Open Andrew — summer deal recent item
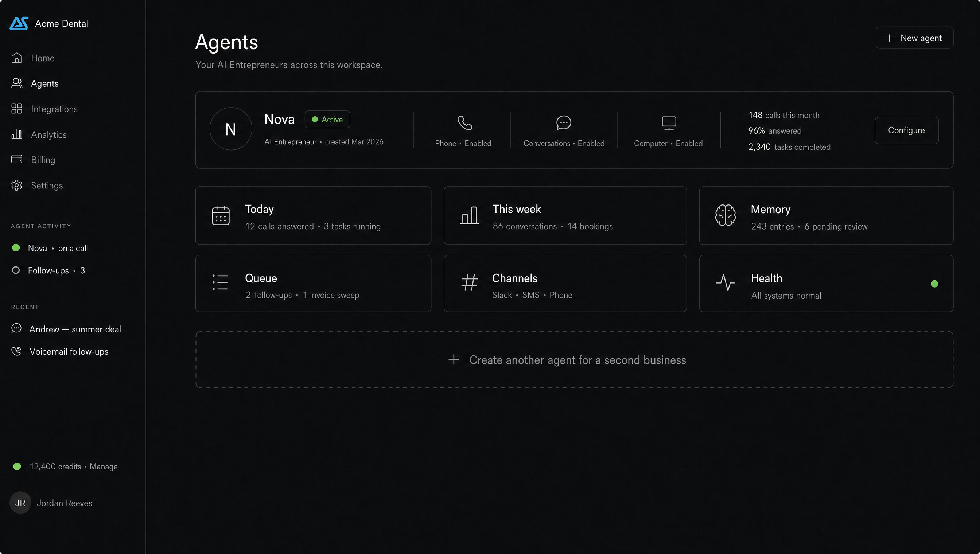The image size is (980, 554). (x=66, y=329)
